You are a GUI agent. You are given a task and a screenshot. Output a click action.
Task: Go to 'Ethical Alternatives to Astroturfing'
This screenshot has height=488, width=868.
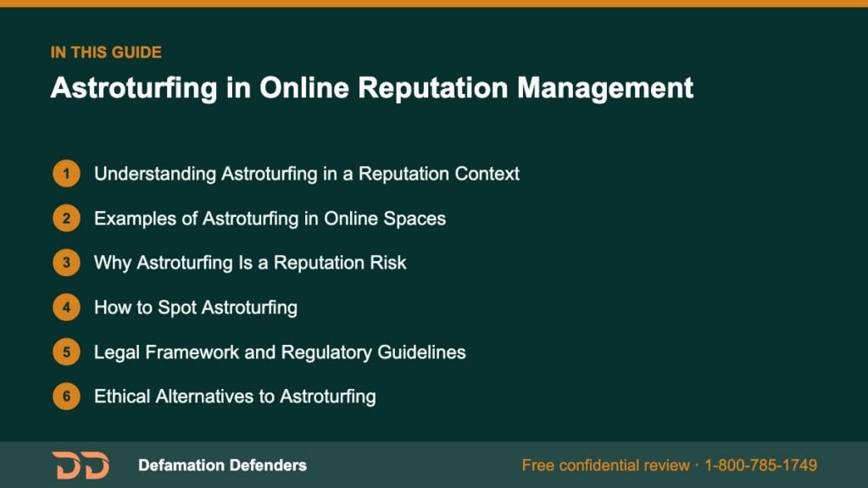coord(235,396)
